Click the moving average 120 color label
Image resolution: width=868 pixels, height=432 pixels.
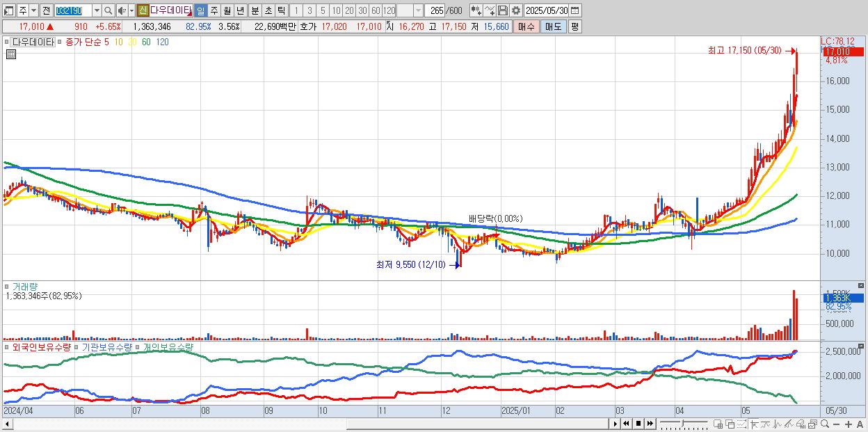(162, 42)
